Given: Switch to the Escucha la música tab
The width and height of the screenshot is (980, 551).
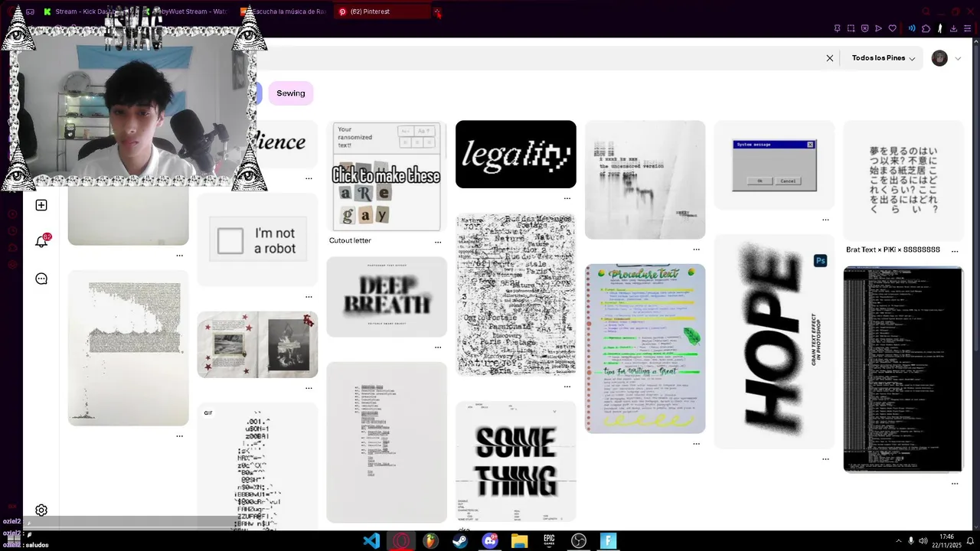Looking at the screenshot, I should point(283,11).
